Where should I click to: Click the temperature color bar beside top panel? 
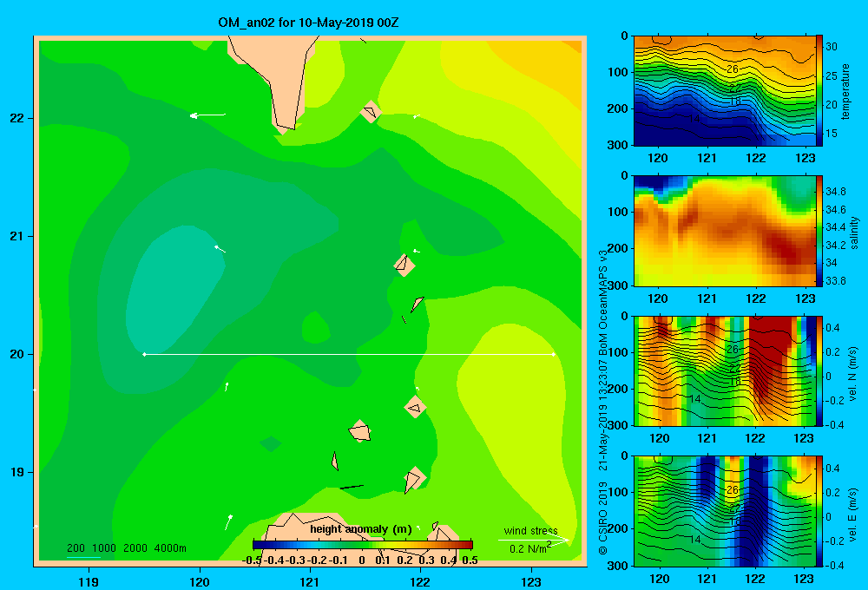click(819, 91)
